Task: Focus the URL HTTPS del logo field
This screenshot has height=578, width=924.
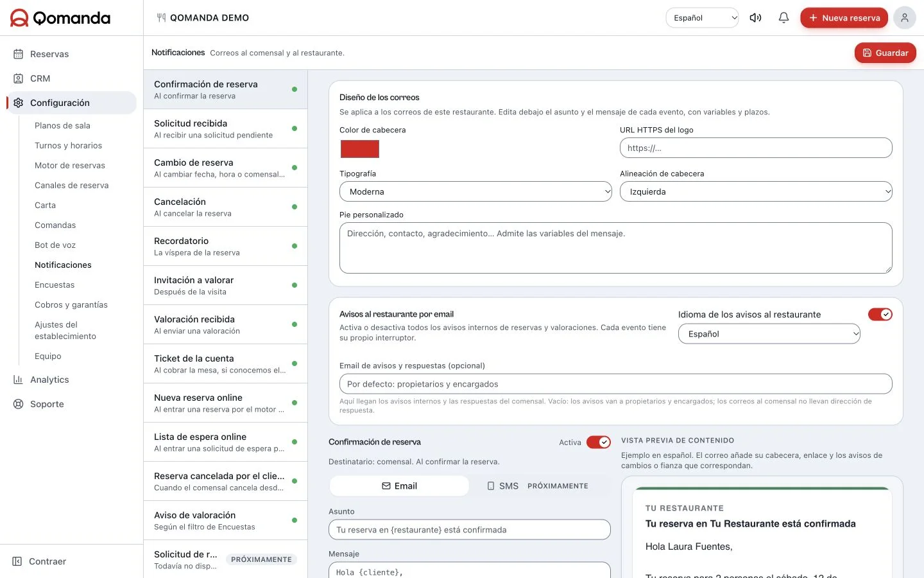Action: (756, 148)
